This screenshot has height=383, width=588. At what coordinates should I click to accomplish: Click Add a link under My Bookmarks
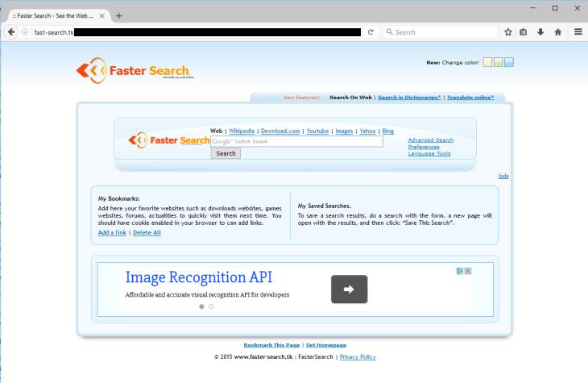tap(112, 232)
